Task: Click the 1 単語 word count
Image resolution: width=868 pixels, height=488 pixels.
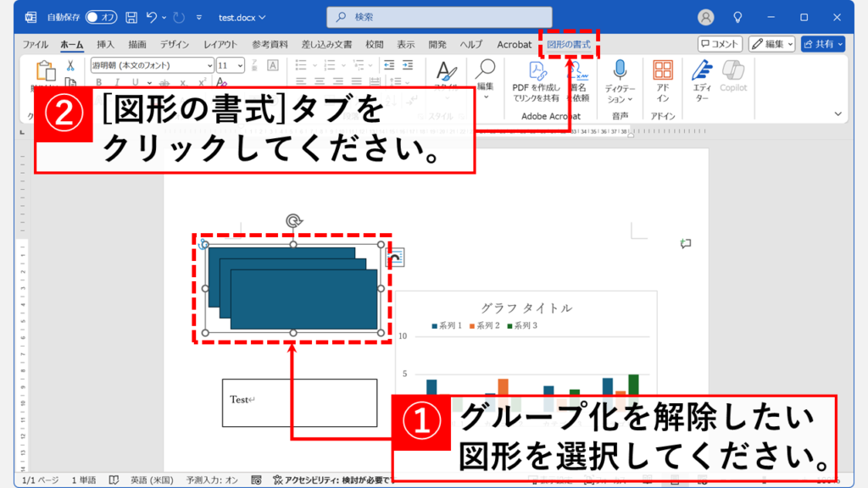Action: click(84, 480)
